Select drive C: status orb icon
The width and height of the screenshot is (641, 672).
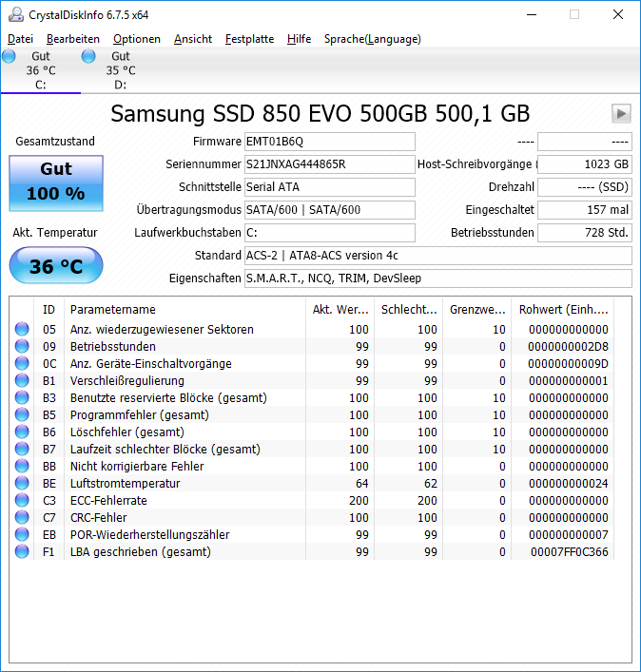(x=9, y=56)
